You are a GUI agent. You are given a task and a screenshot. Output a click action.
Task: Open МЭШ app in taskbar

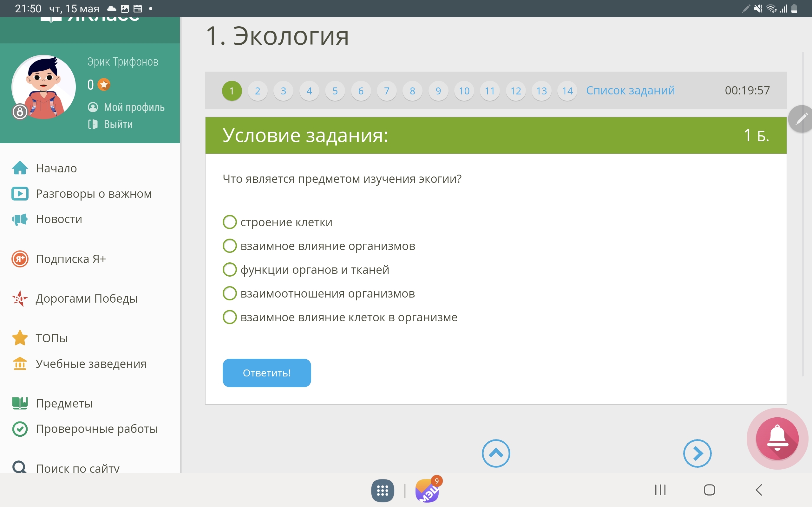(428, 491)
